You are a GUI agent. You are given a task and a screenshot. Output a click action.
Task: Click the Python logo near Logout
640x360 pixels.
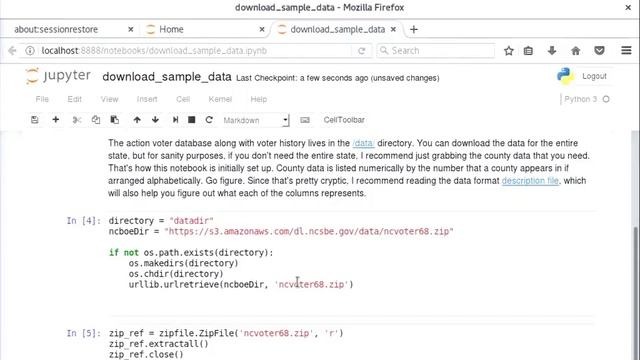point(565,76)
